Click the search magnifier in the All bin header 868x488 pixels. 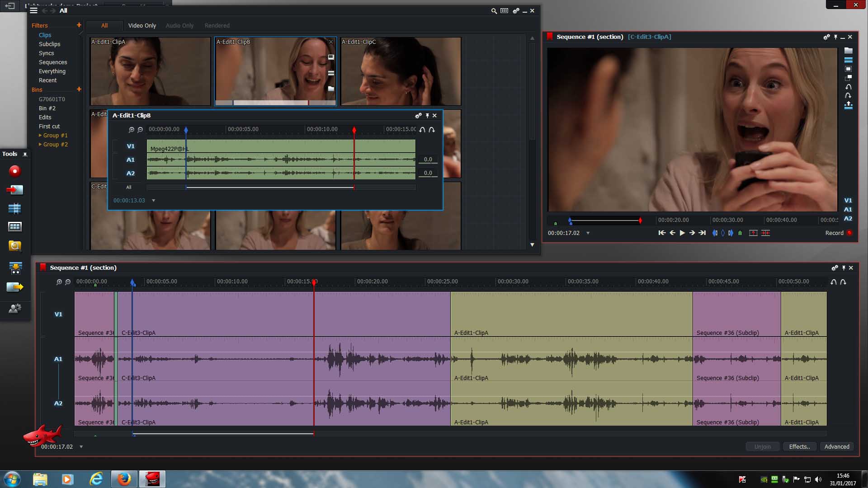coord(494,11)
